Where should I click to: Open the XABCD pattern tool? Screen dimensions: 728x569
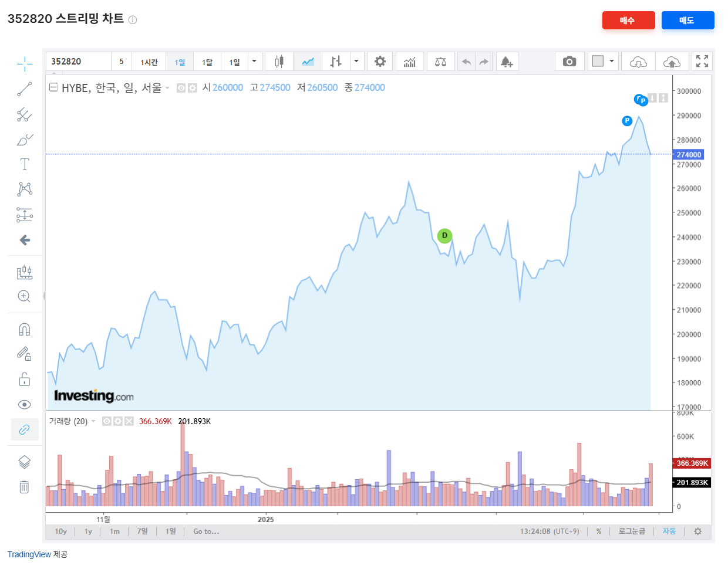click(25, 189)
